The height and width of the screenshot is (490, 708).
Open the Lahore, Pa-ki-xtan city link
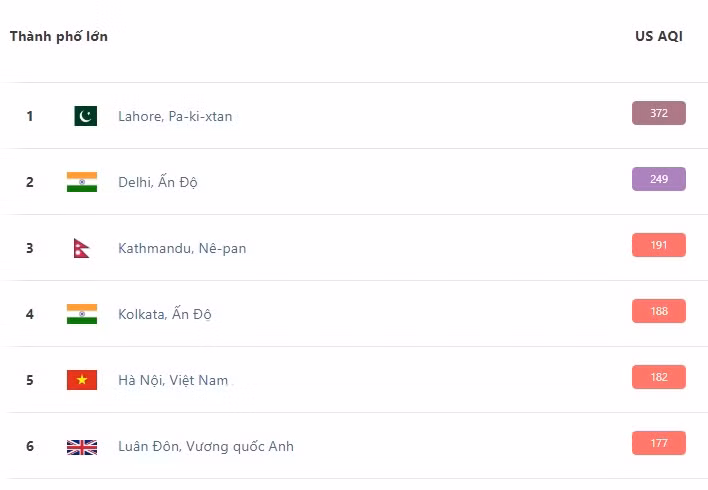[175, 116]
